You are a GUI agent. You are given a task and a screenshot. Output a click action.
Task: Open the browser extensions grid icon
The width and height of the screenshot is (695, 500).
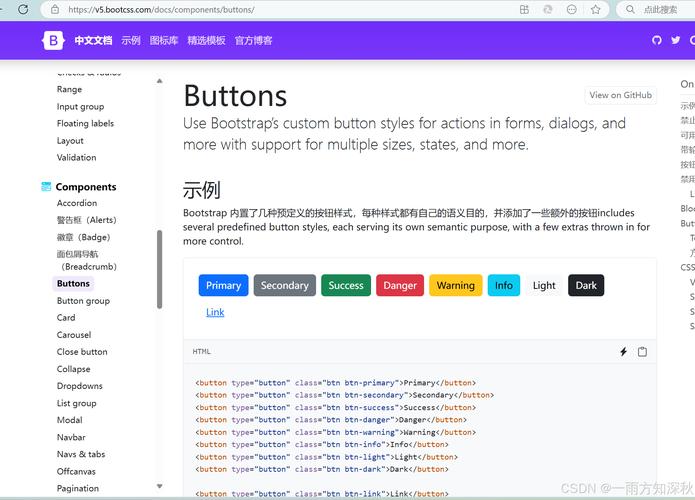524,9
